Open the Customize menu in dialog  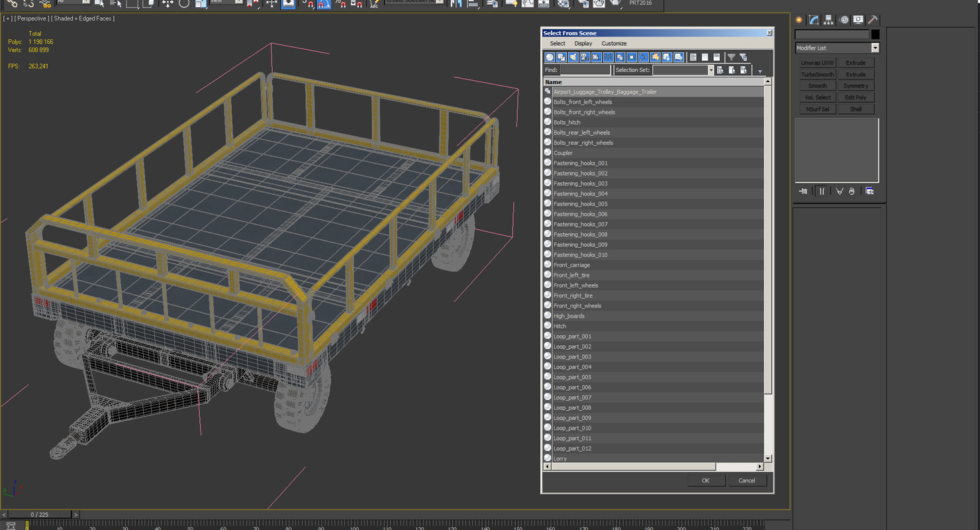tap(613, 44)
